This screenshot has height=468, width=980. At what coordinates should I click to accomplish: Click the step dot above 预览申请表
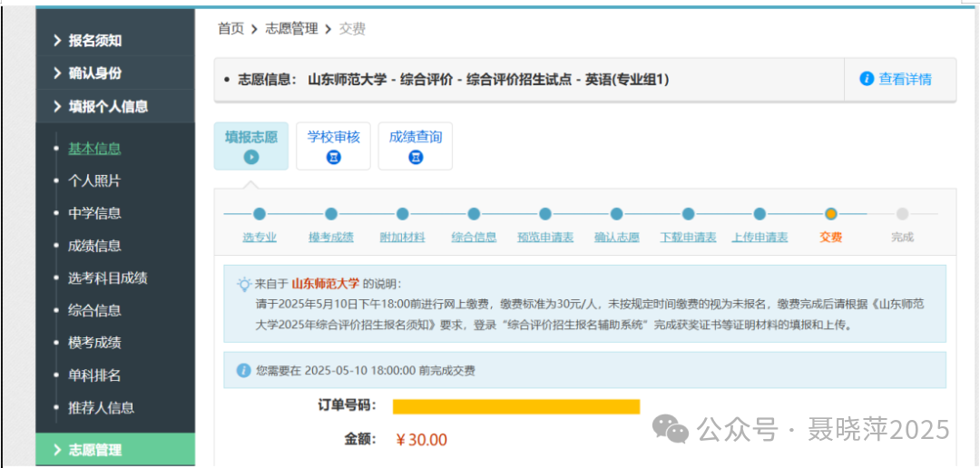tap(545, 214)
